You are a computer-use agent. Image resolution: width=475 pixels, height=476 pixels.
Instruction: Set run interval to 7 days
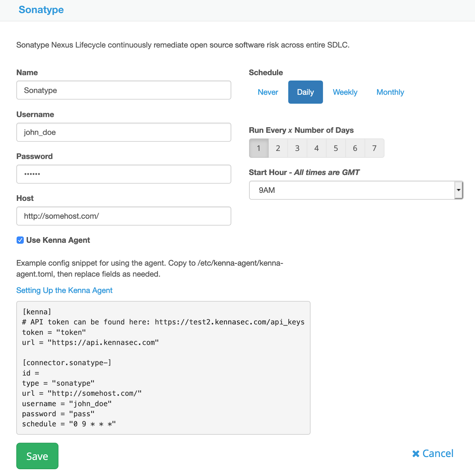point(375,148)
